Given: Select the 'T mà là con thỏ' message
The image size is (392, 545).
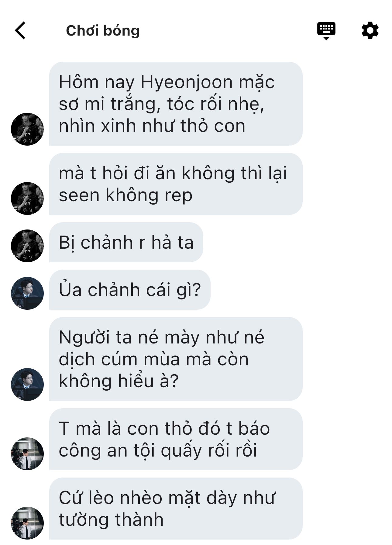Looking at the screenshot, I should click(x=176, y=439).
